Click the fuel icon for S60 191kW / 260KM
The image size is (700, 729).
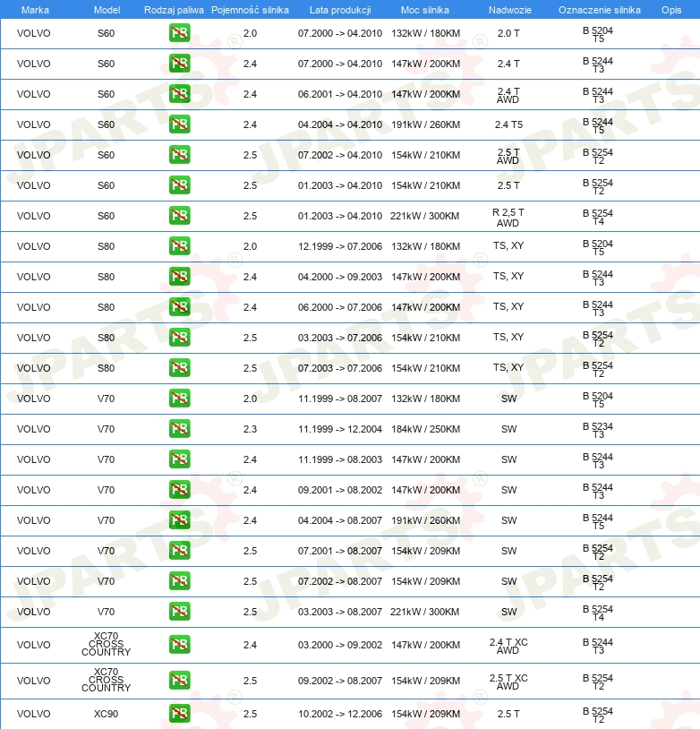tap(179, 124)
